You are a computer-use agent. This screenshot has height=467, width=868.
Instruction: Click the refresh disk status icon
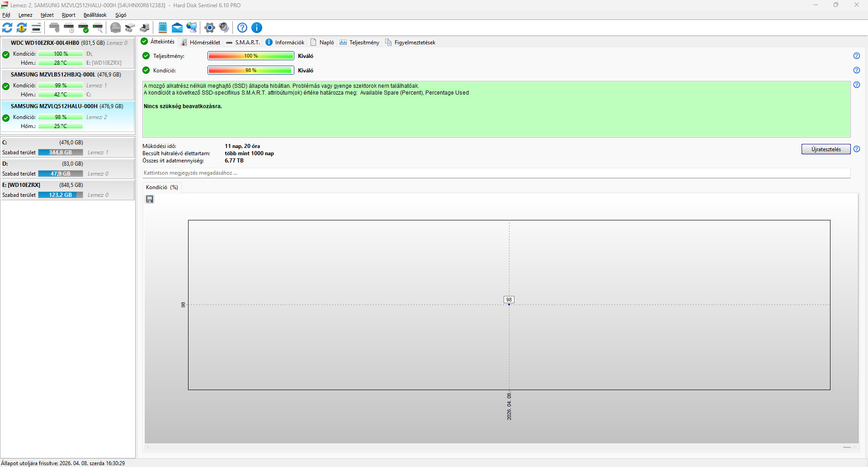pyautogui.click(x=8, y=28)
